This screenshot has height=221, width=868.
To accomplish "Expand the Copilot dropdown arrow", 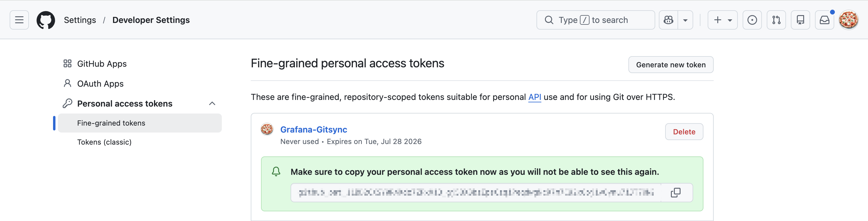I will (685, 20).
